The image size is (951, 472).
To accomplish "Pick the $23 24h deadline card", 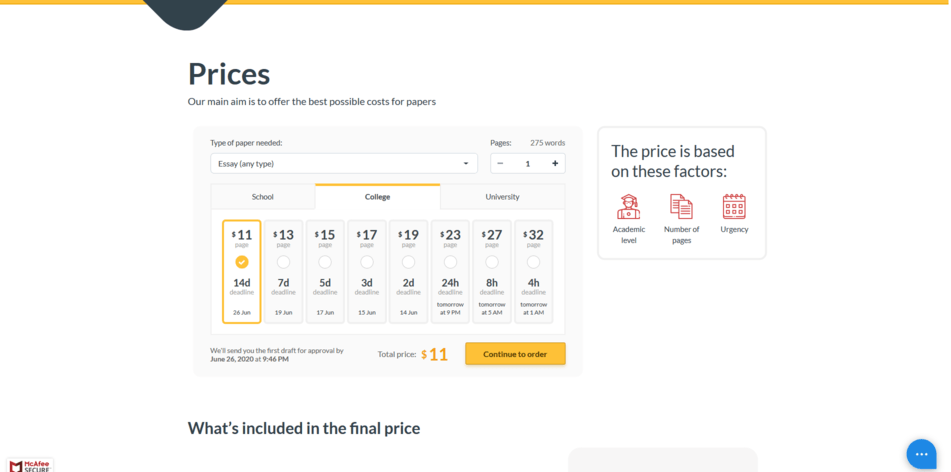I will (x=450, y=272).
